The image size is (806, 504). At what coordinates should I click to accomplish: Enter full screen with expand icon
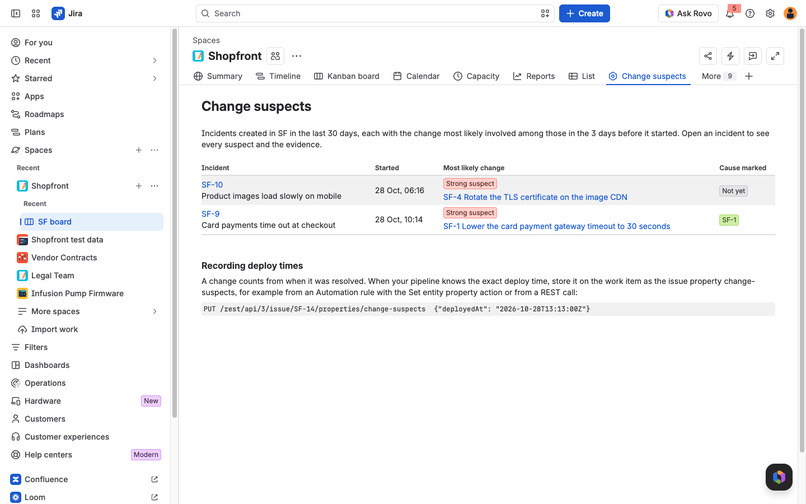[775, 56]
